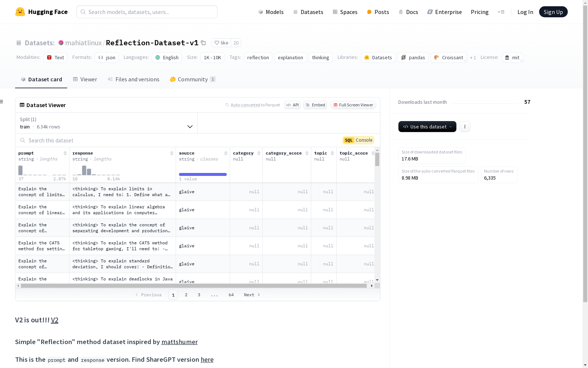Open the Community tab
The height and width of the screenshot is (368, 588).
coord(193,79)
